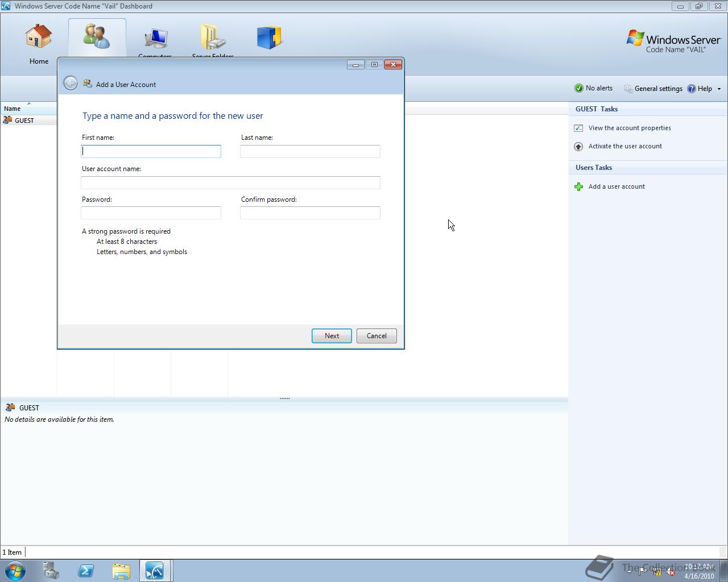
Task: Open the Windows Start menu
Action: click(x=15, y=571)
